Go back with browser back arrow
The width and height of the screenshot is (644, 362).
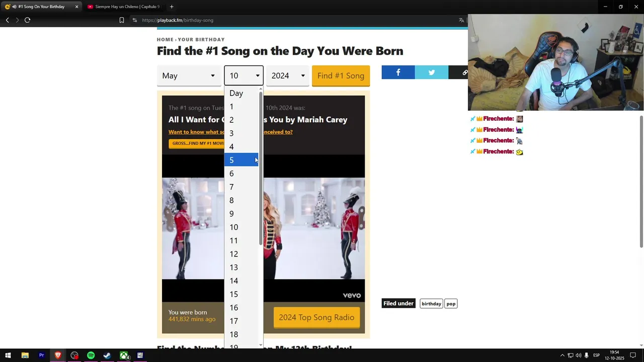click(7, 20)
